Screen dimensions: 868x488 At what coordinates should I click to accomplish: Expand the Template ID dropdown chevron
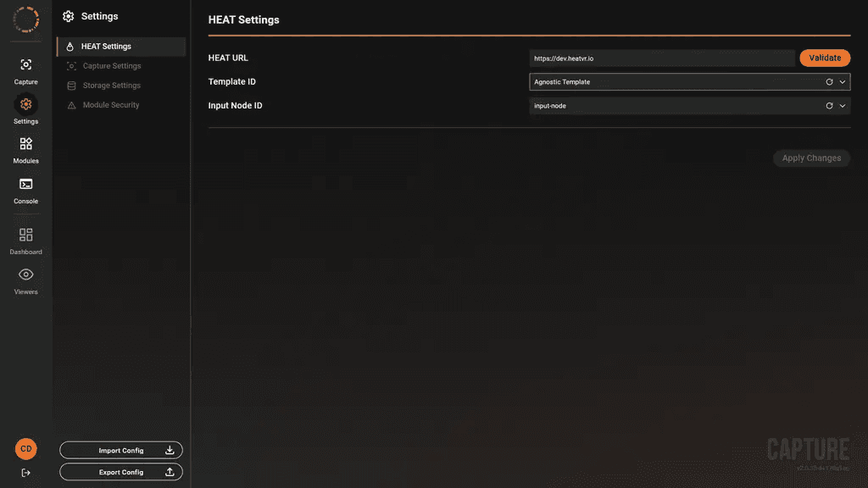click(843, 82)
